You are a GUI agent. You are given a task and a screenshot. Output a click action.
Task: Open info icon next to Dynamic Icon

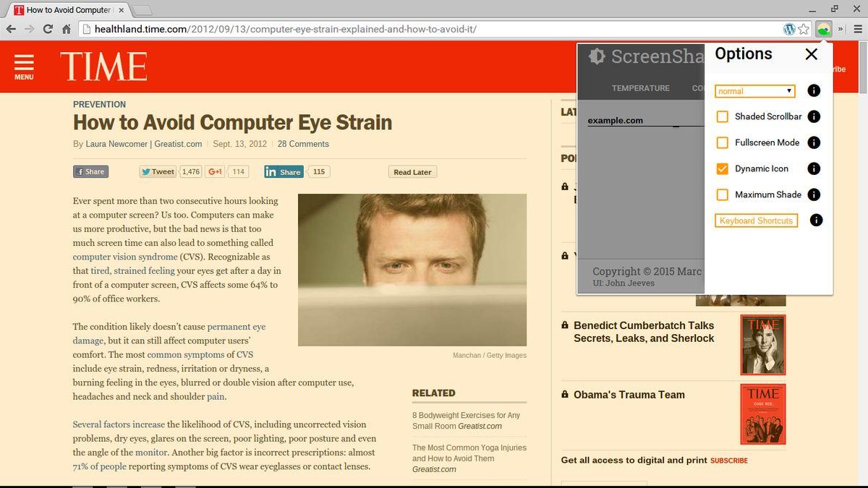tap(814, 168)
